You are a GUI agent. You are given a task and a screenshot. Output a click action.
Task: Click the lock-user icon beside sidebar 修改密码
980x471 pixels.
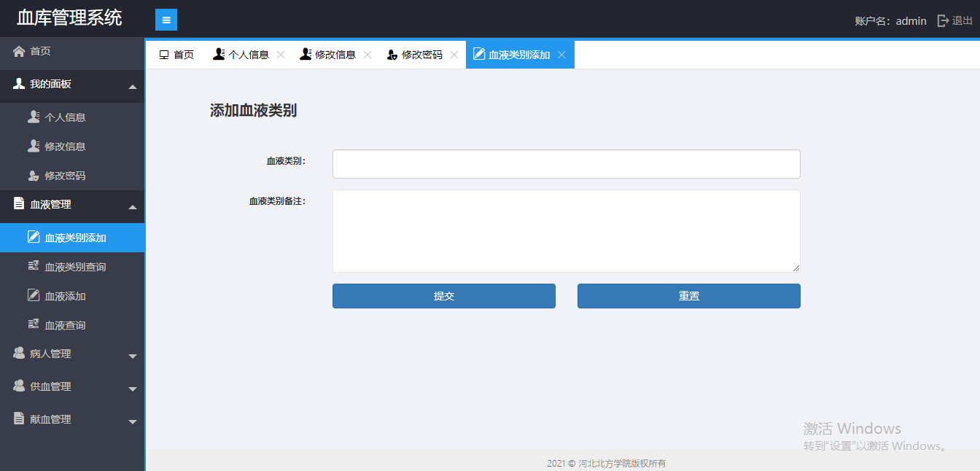pos(34,176)
